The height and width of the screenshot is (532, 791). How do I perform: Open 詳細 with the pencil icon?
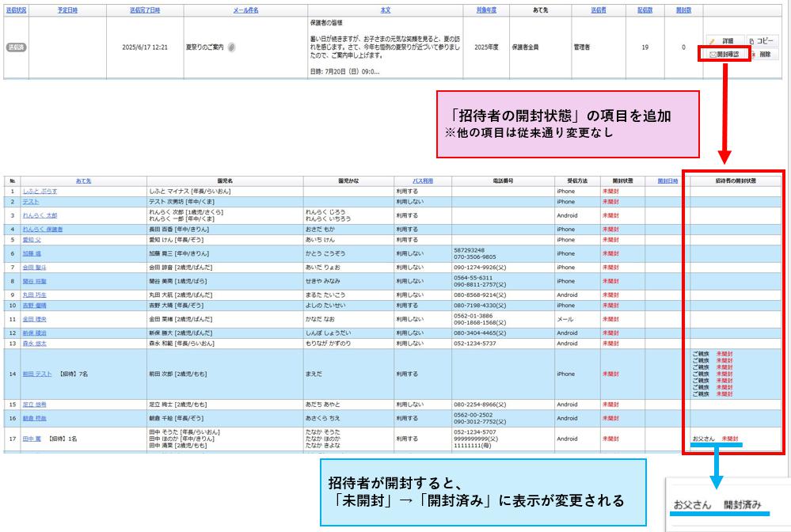coord(721,40)
